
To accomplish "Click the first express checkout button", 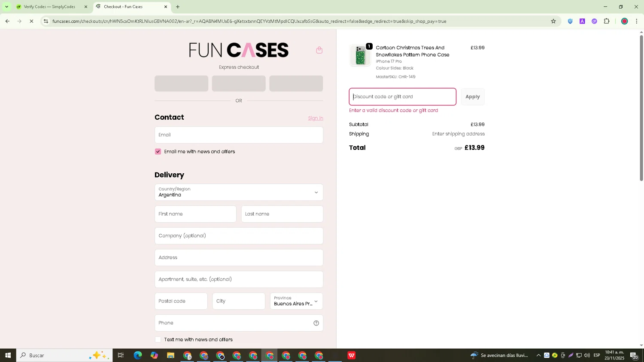I will coord(181,83).
